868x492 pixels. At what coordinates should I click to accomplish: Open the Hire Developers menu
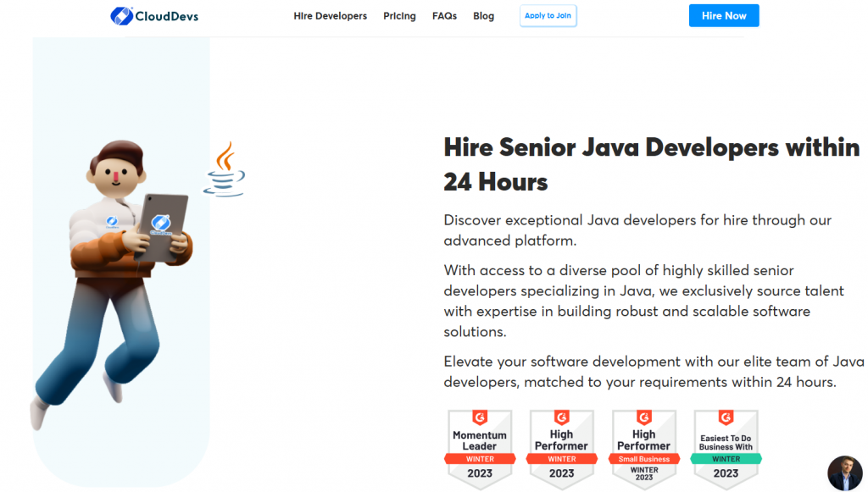[x=330, y=15]
